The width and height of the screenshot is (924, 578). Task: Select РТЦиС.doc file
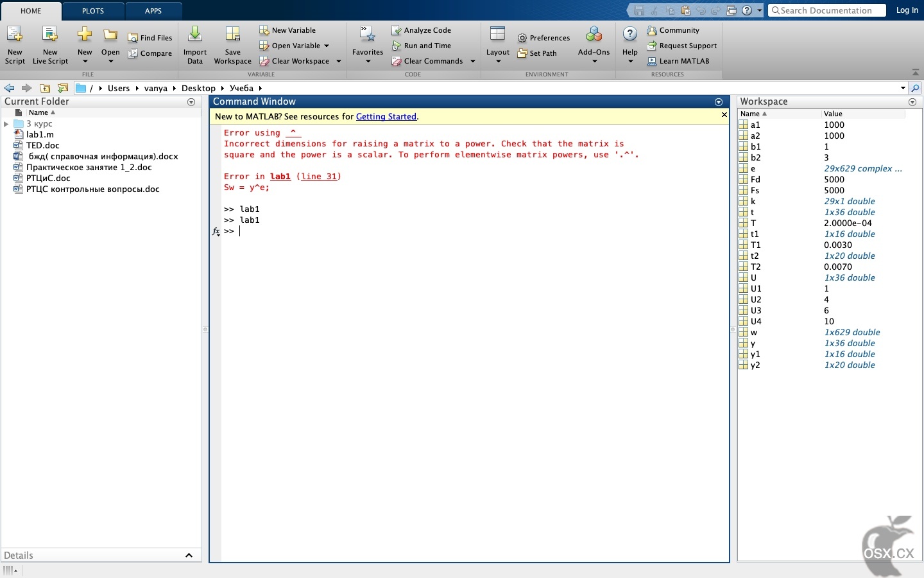tap(48, 179)
